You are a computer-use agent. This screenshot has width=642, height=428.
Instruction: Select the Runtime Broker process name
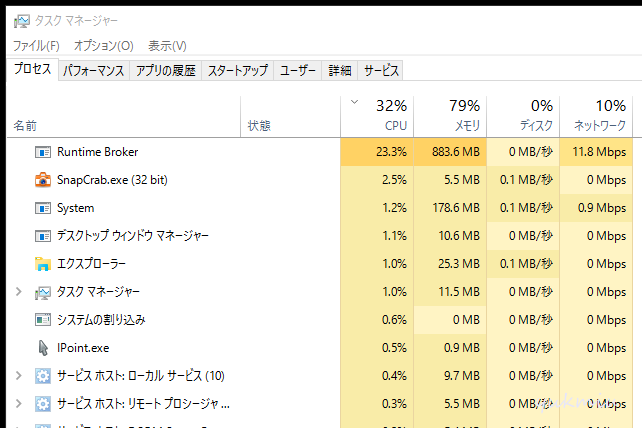97,152
